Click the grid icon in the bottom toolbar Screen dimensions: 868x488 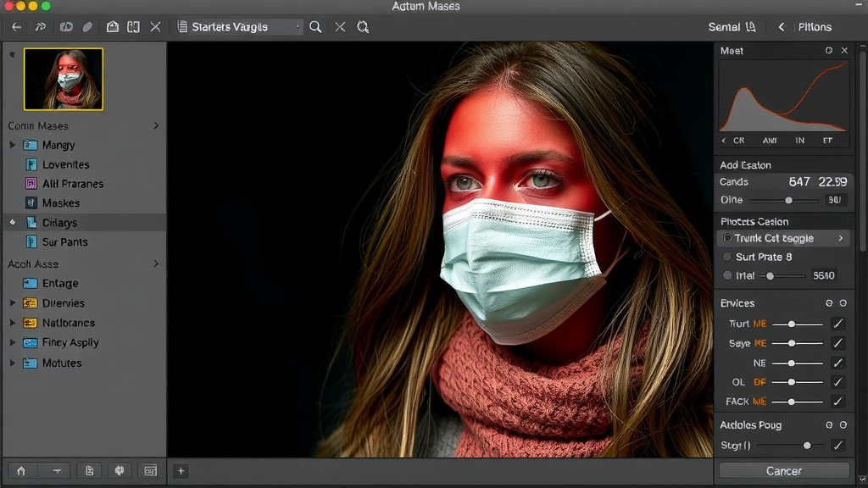tap(151, 470)
